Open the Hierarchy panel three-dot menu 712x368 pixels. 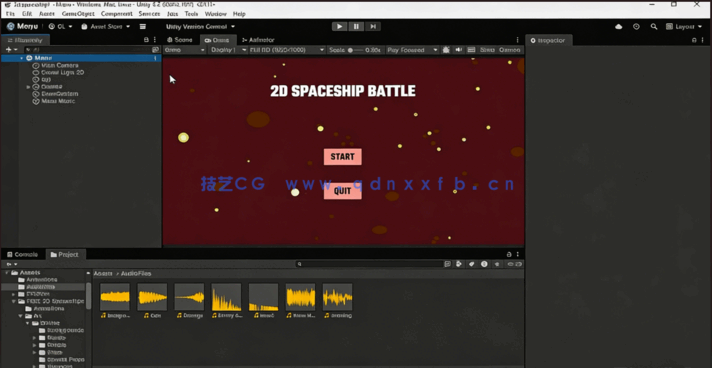[155, 40]
